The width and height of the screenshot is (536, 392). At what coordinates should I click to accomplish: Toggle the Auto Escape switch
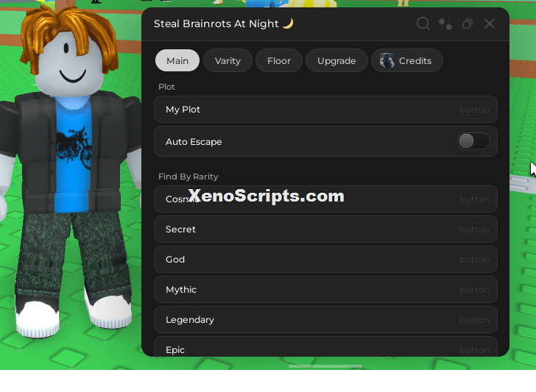pyautogui.click(x=473, y=141)
